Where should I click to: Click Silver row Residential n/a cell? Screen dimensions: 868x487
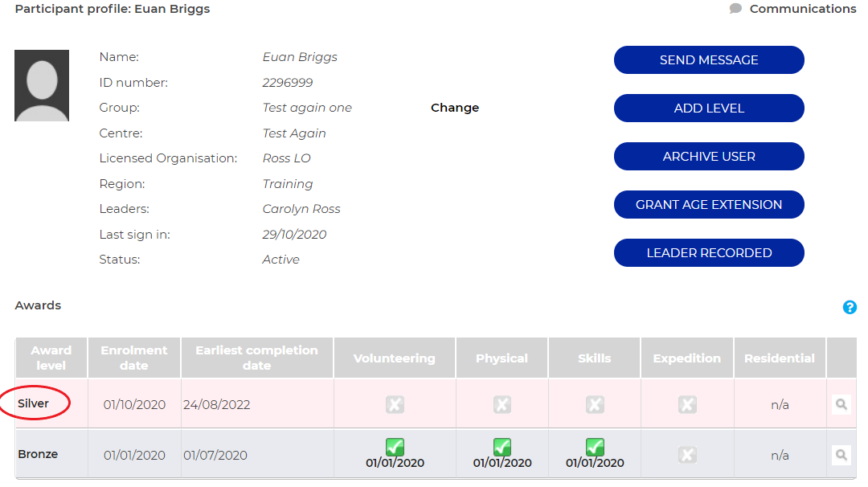[x=780, y=404]
